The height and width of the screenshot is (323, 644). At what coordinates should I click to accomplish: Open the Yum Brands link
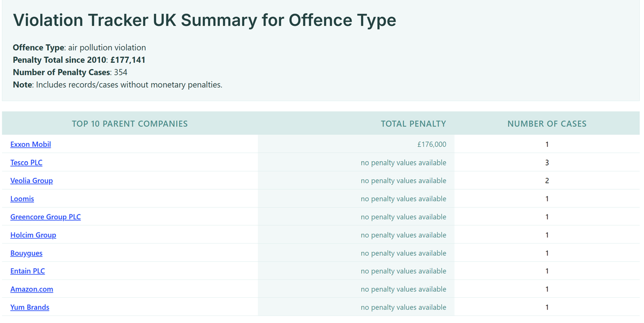tap(30, 307)
